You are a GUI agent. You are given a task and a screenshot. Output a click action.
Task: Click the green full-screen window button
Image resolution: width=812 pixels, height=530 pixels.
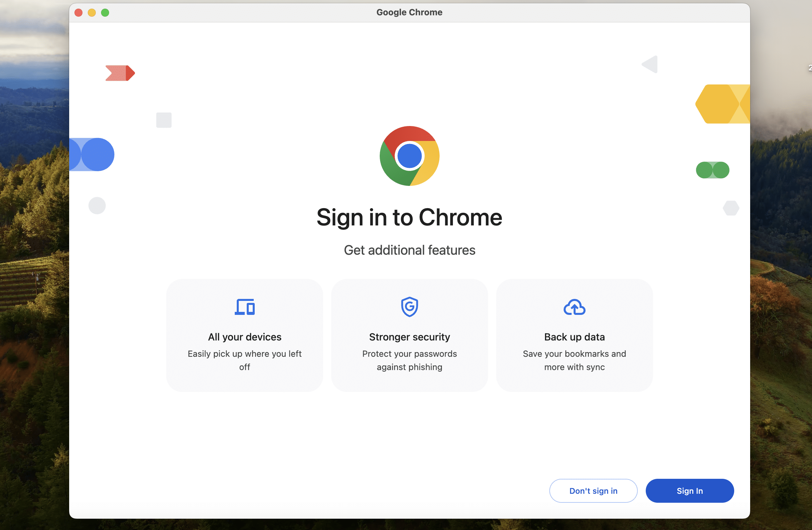click(x=105, y=13)
